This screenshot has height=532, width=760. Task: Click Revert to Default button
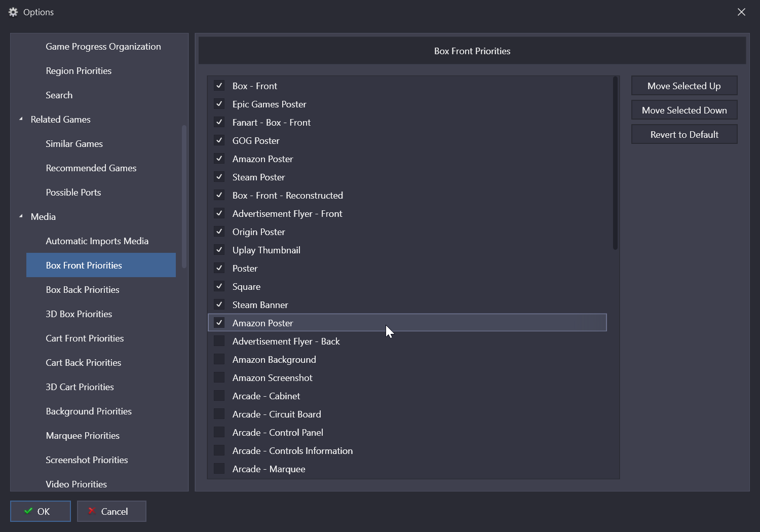click(x=684, y=135)
